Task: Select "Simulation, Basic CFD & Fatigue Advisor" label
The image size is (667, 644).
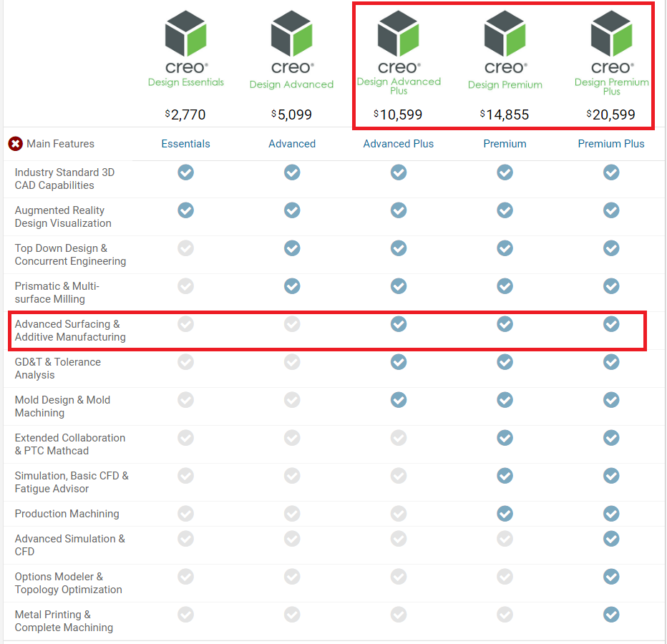Action: click(72, 482)
